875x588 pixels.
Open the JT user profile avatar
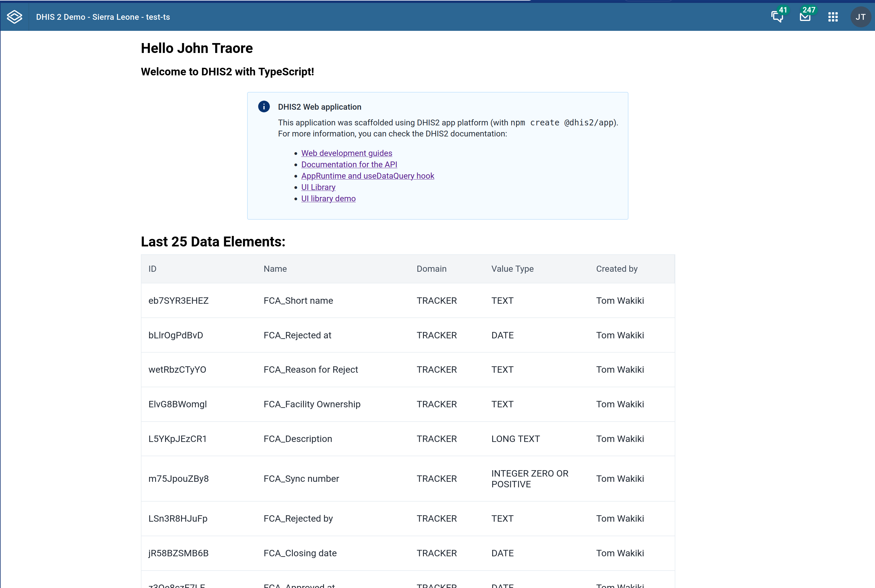(x=860, y=17)
